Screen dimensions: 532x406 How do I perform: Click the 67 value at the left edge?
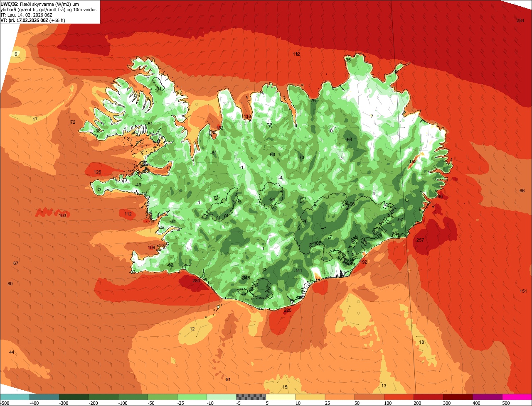[x=16, y=264]
